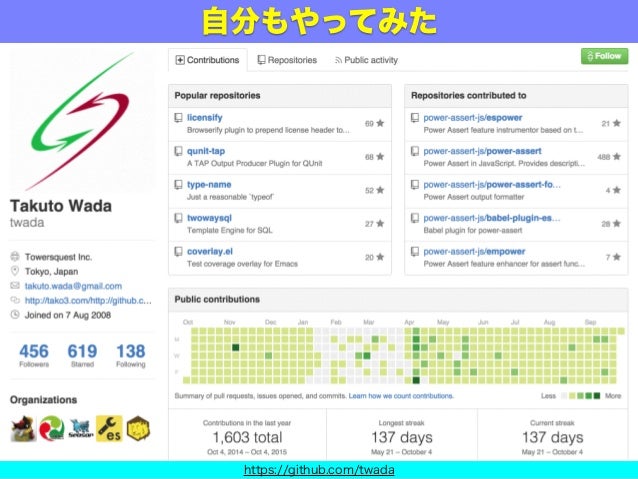Switch to the Repositories tab

click(287, 60)
